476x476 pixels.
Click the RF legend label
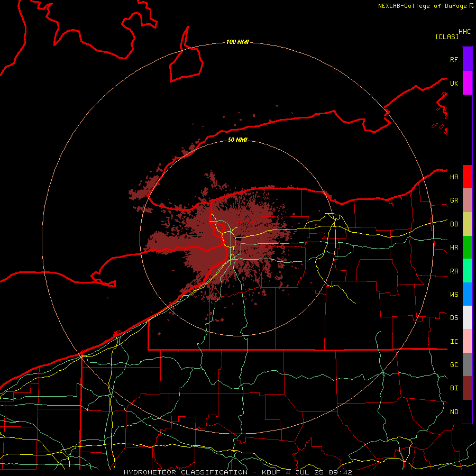454,60
